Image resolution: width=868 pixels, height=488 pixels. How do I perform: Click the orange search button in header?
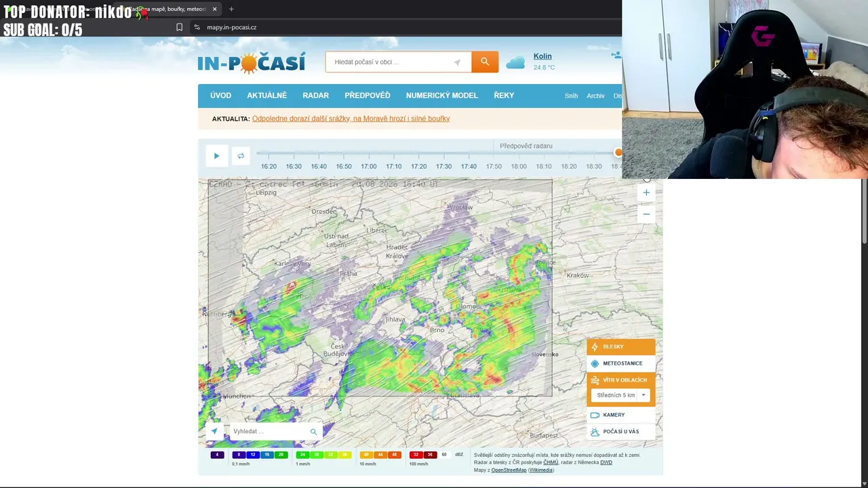coord(485,62)
